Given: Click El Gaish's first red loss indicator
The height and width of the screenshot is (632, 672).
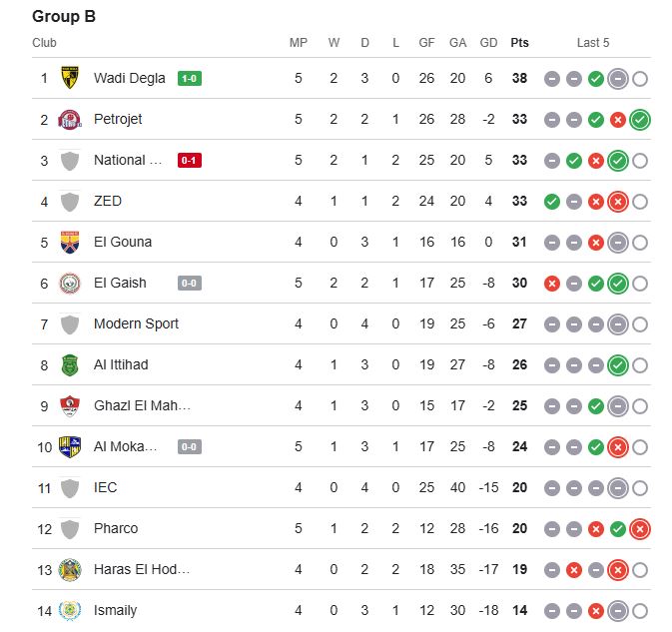Looking at the screenshot, I should [552, 284].
